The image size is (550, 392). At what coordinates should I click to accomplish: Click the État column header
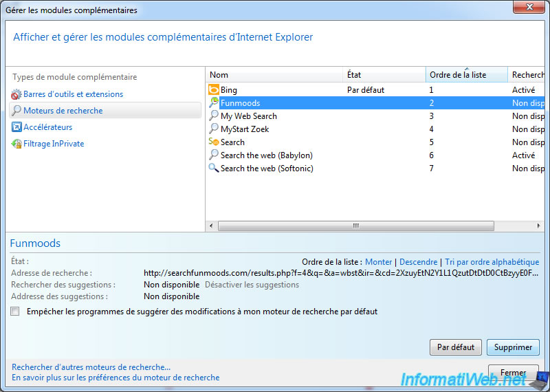coord(384,75)
